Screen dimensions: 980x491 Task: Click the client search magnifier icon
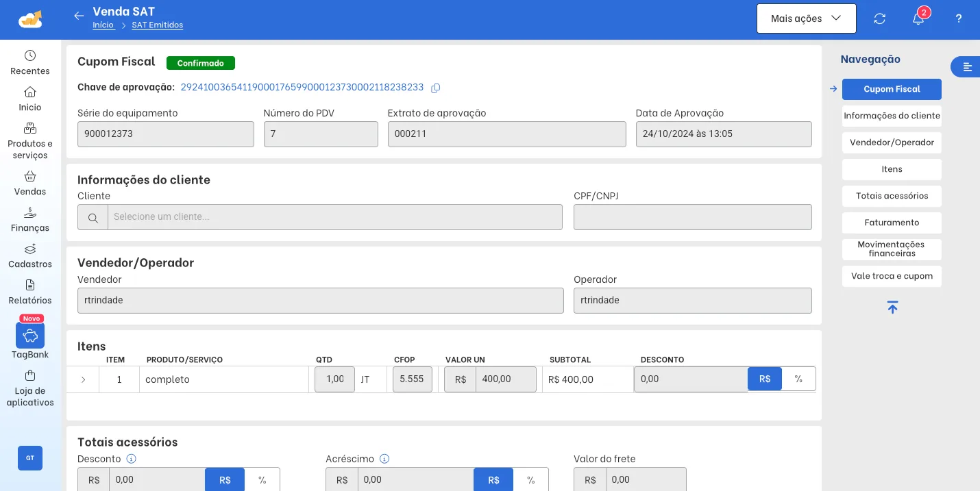(93, 217)
